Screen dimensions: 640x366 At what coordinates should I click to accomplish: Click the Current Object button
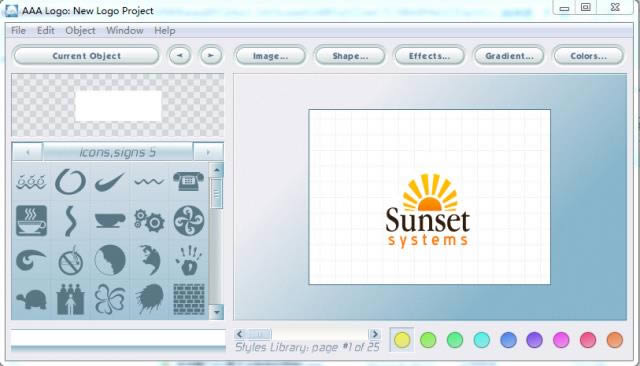pos(86,56)
